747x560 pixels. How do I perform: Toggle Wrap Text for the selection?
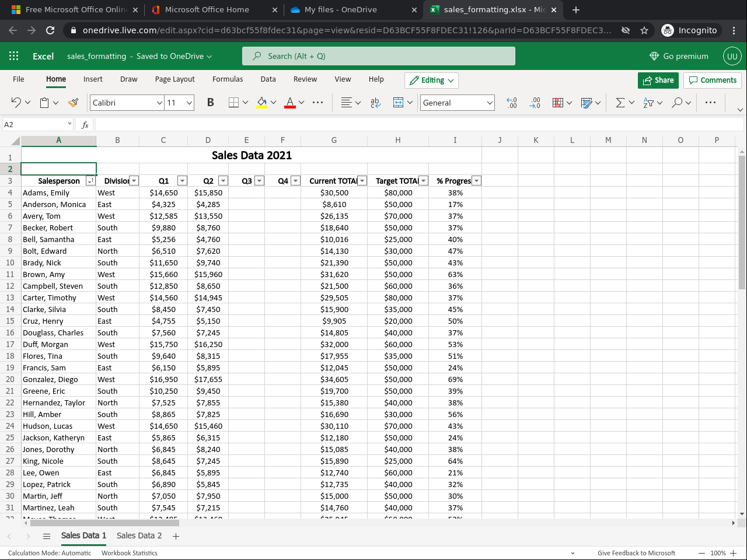tap(375, 102)
